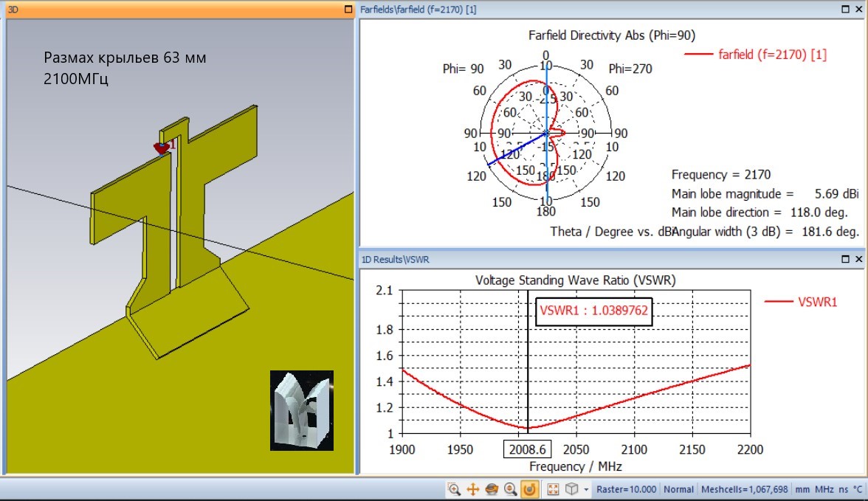Click the Phi=270 polar label

[630, 69]
